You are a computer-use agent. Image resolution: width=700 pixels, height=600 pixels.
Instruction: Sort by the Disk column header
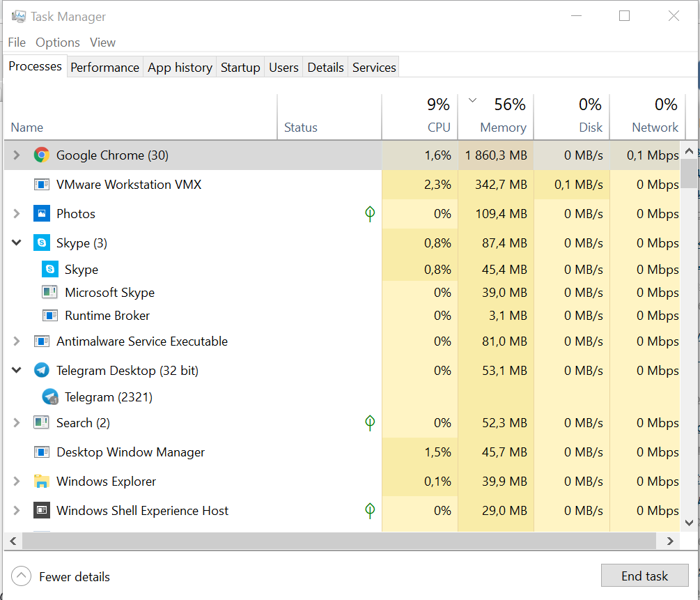click(572, 117)
